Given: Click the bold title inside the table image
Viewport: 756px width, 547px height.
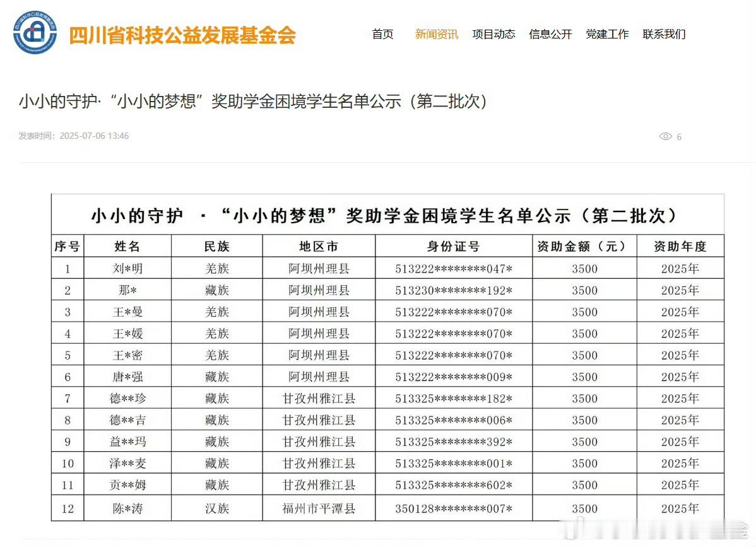Looking at the screenshot, I should [385, 215].
